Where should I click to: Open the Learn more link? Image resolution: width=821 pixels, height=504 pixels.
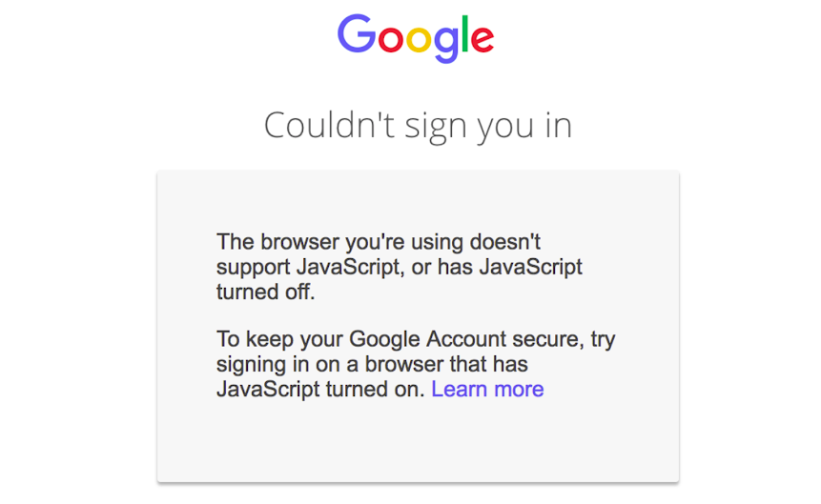(x=487, y=389)
